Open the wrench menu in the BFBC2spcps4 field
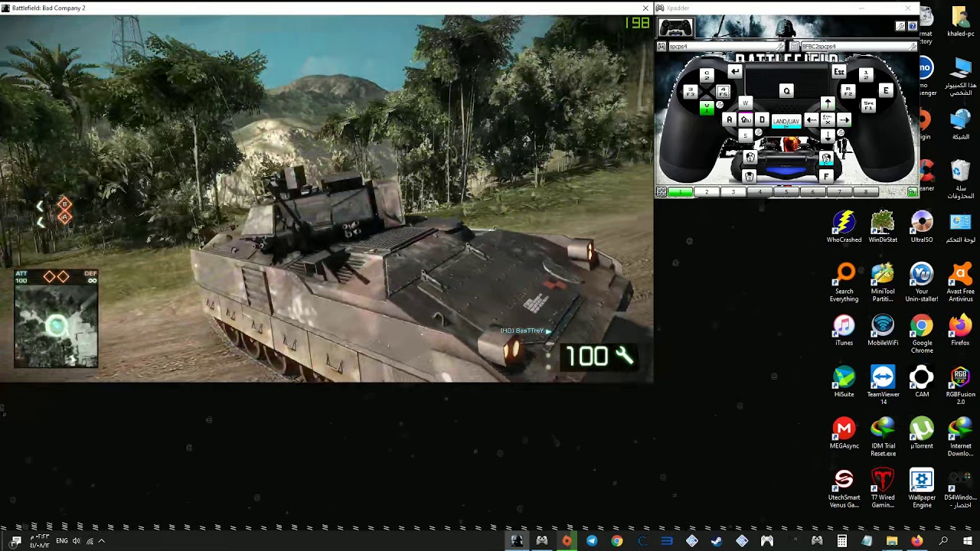The width and height of the screenshot is (980, 551). [913, 47]
